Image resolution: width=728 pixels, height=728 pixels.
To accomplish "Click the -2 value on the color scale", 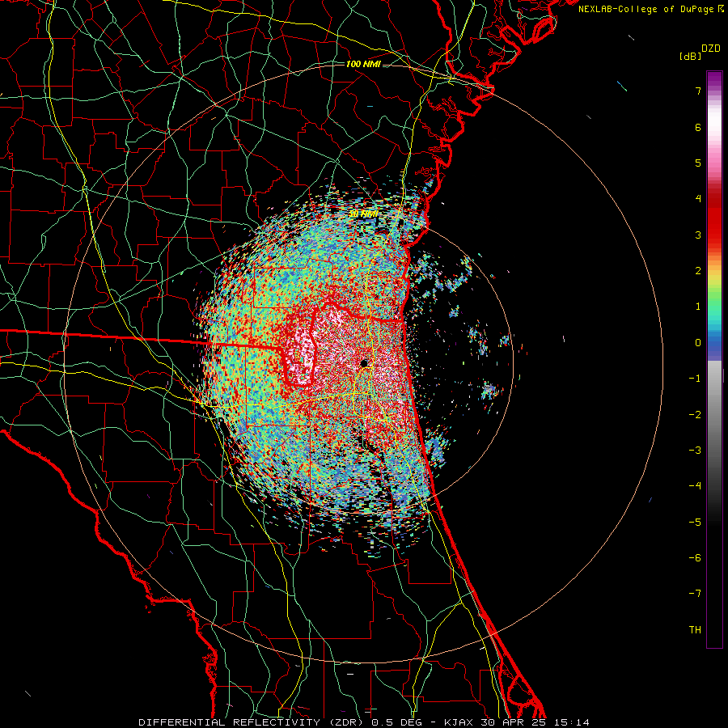I will pyautogui.click(x=695, y=415).
